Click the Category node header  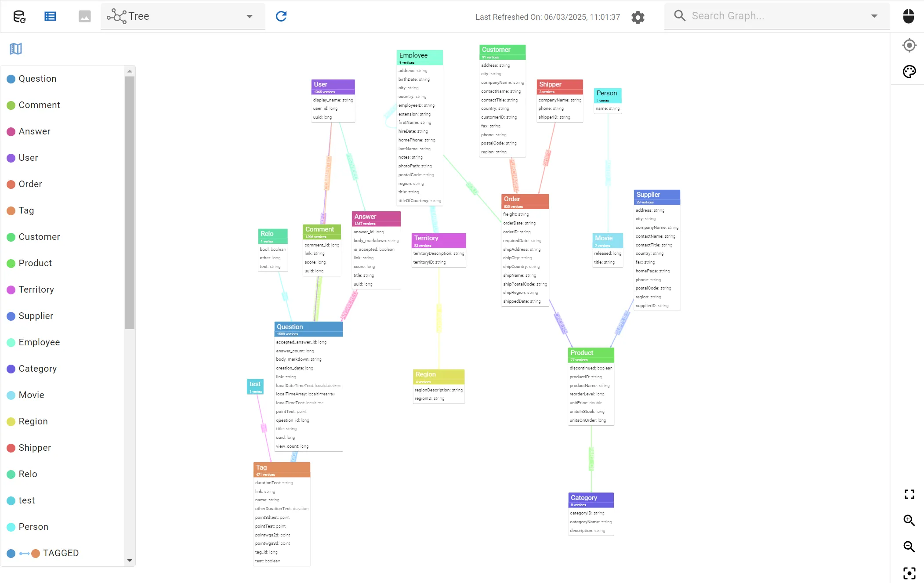click(591, 500)
